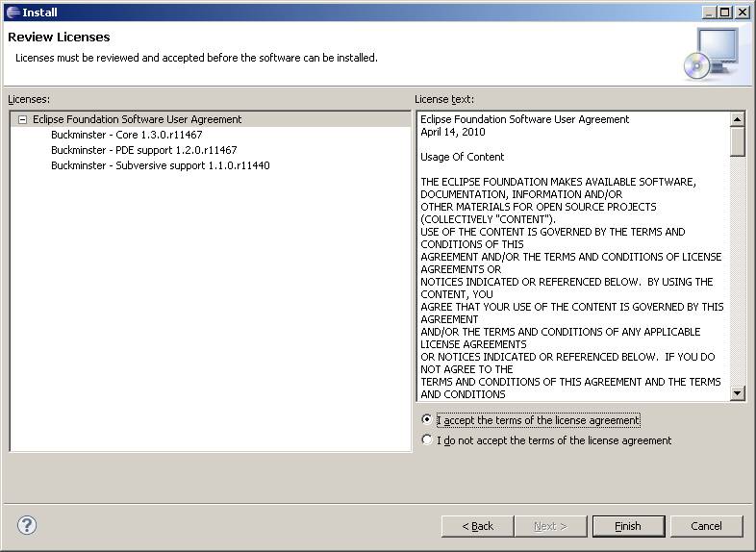
Task: Click 'April 14, 2010' date in license text
Action: (x=453, y=132)
